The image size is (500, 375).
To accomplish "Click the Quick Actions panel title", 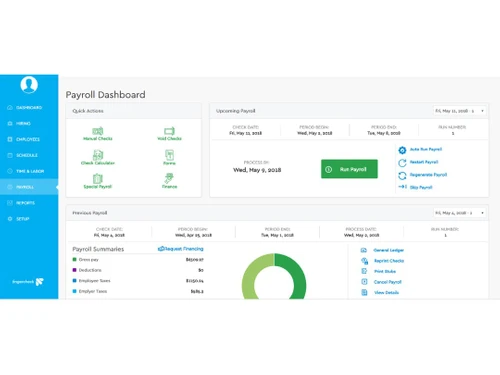I will 88,111.
